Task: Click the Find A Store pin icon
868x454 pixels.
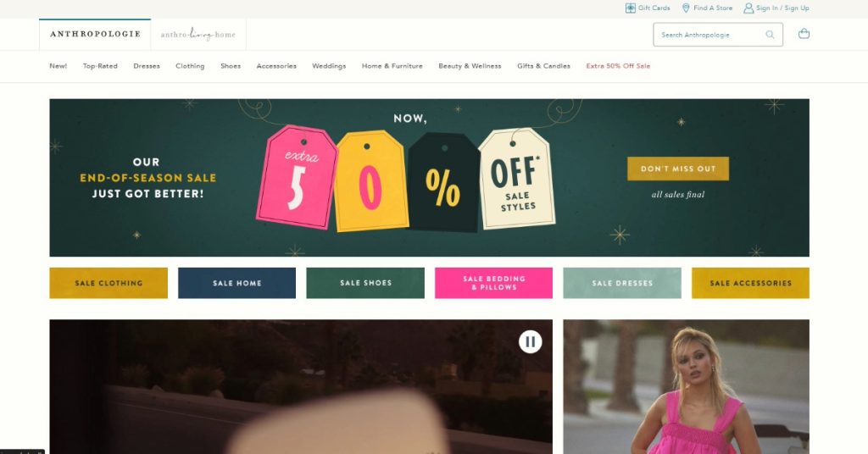Action: point(686,8)
